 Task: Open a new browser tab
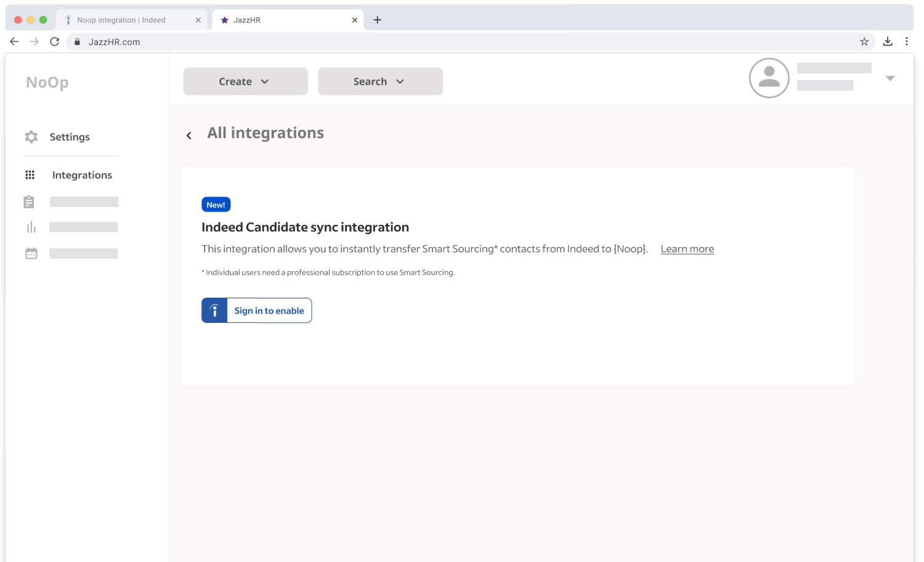tap(378, 20)
